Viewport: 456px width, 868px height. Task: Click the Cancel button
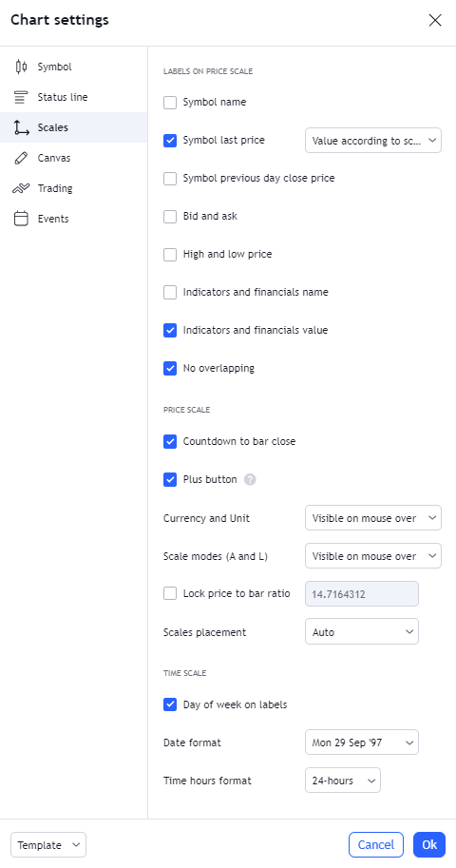(376, 845)
